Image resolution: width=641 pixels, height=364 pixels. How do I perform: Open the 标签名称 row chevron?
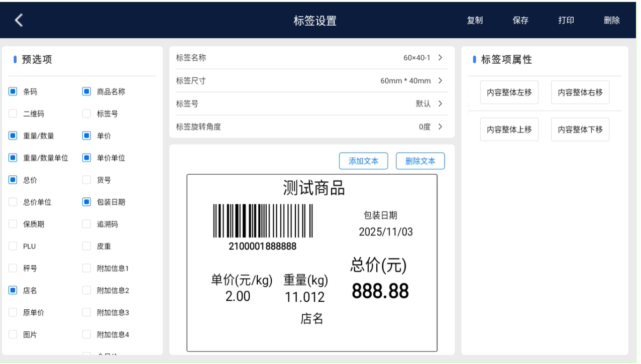point(440,58)
